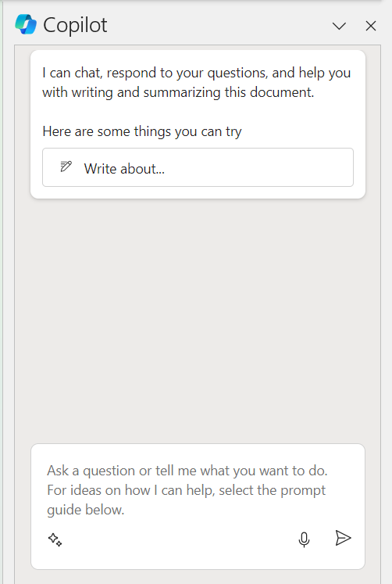Click the left edge border of Copilot pane
Screen dimensions: 392x584
[15, 313]
